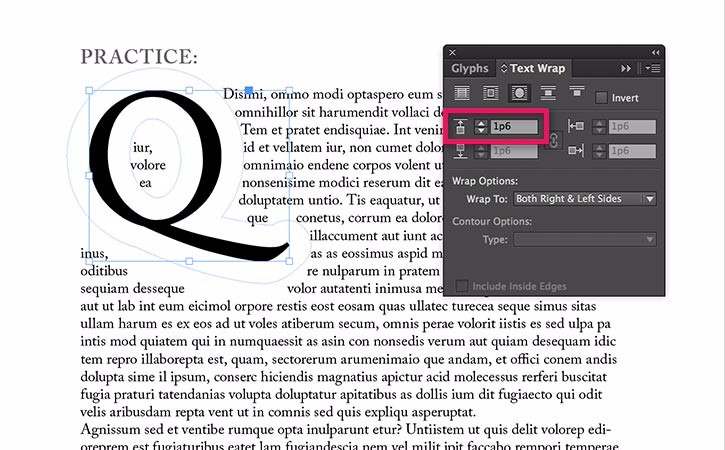The width and height of the screenshot is (725, 450).
Task: Click Right Offset stepper arrows
Action: click(599, 151)
